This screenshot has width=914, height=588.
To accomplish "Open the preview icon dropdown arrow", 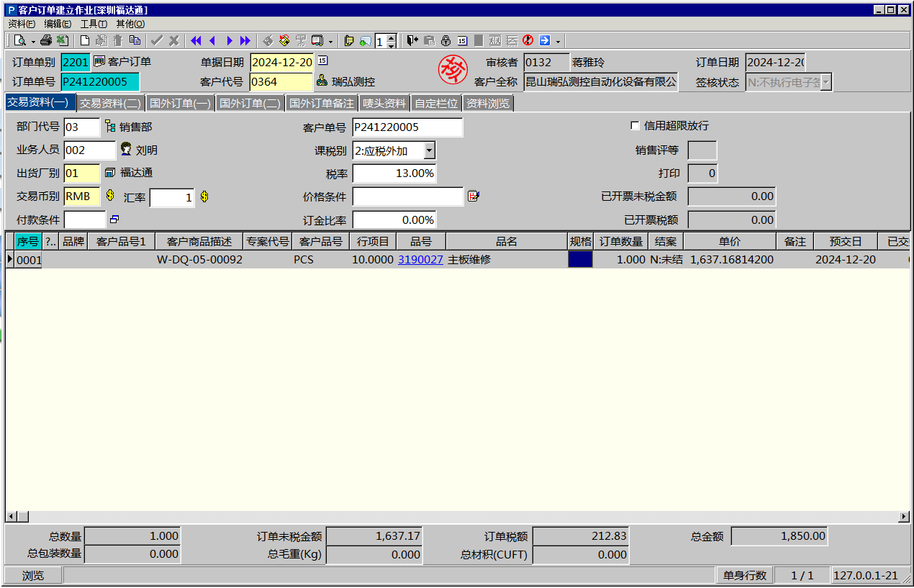I will coord(33,41).
